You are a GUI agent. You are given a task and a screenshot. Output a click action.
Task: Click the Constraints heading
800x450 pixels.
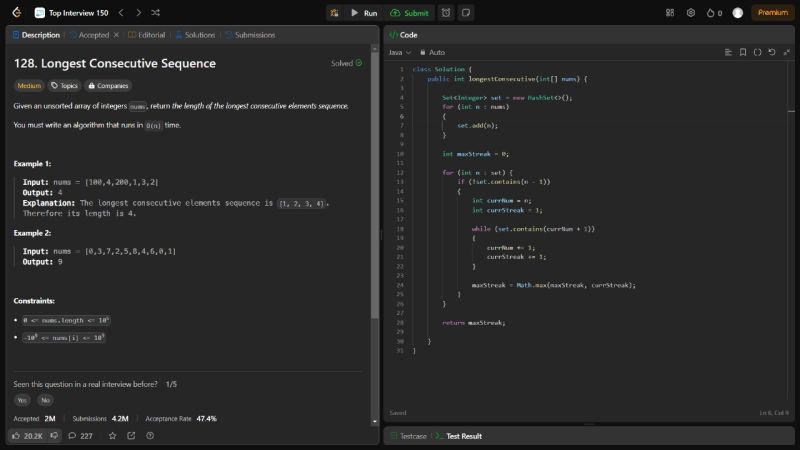(x=34, y=301)
